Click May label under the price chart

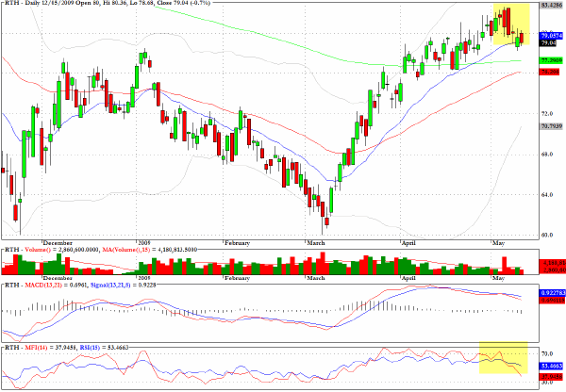(498, 243)
